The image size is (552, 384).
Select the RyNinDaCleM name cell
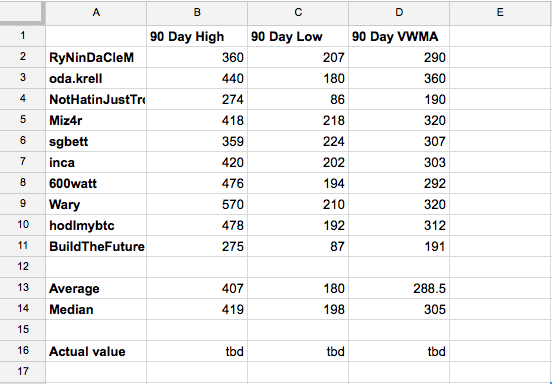[x=96, y=57]
